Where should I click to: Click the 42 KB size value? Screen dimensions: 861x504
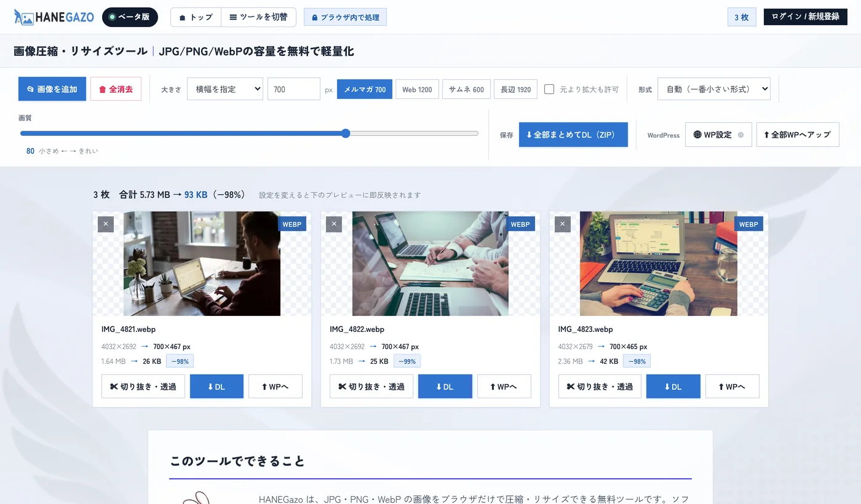pos(609,361)
